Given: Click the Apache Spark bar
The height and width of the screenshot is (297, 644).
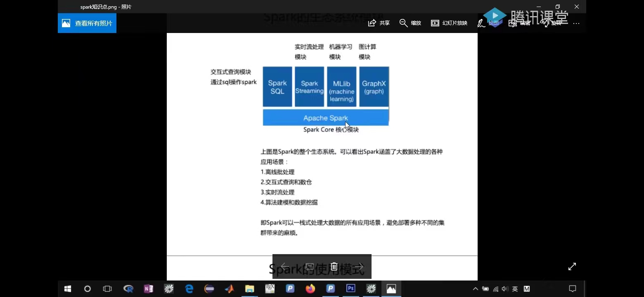Looking at the screenshot, I should click(x=326, y=118).
